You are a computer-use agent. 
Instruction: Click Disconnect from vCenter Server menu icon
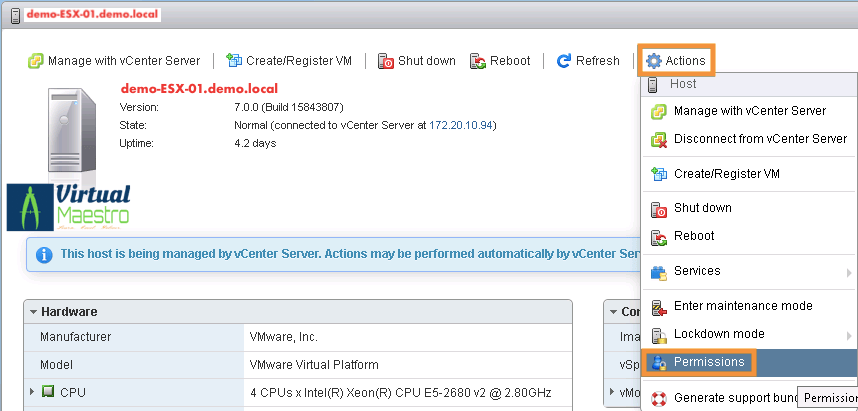[659, 139]
